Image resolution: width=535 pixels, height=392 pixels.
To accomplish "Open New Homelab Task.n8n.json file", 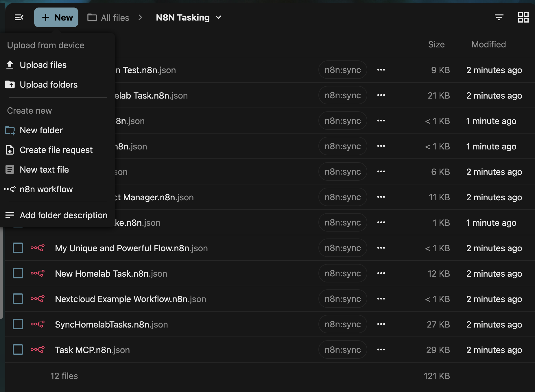I will pos(111,273).
